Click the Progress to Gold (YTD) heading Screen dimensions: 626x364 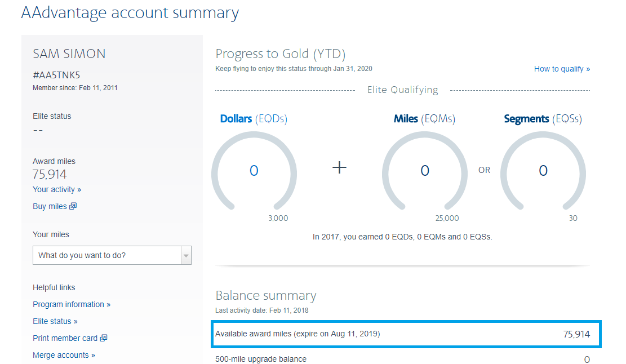tap(280, 54)
